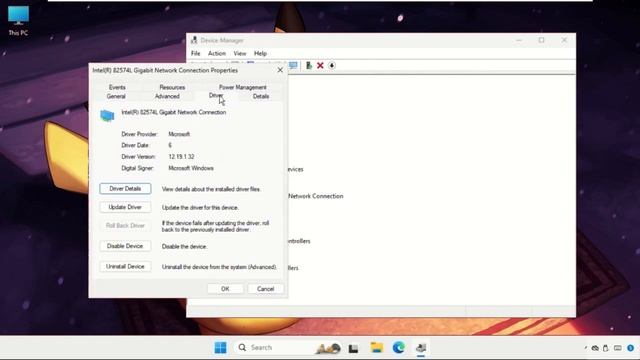This screenshot has height=360, width=640.
Task: Click the Device Manager title bar icon
Action: [194, 40]
